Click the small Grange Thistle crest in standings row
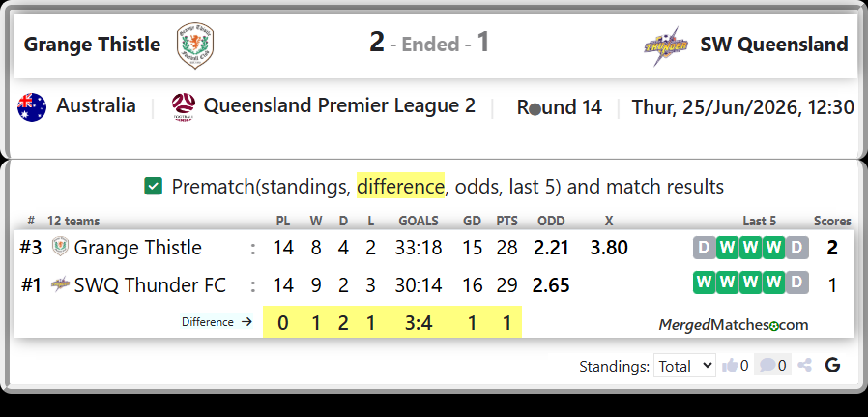This screenshot has width=868, height=417. point(60,247)
